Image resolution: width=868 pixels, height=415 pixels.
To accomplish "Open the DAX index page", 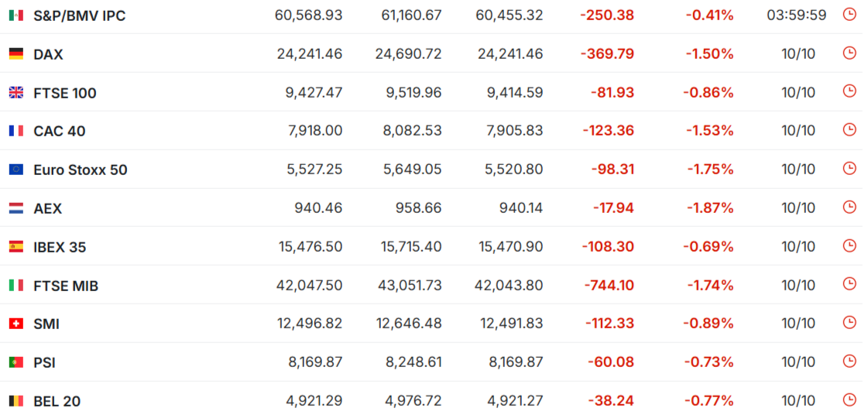I will 48,54.
